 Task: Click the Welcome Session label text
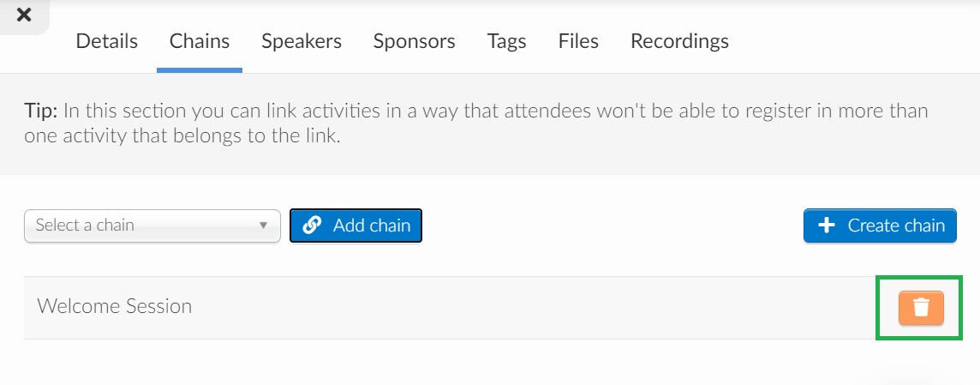[115, 306]
